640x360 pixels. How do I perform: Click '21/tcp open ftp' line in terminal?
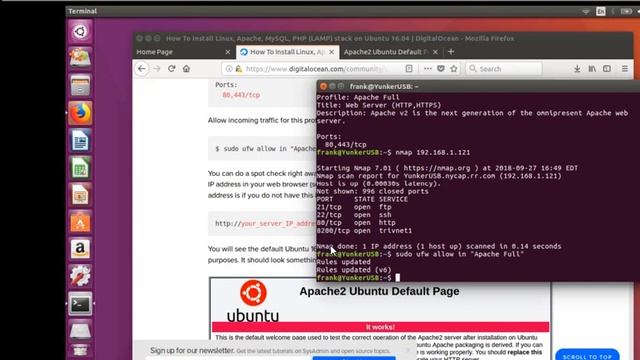click(x=354, y=207)
